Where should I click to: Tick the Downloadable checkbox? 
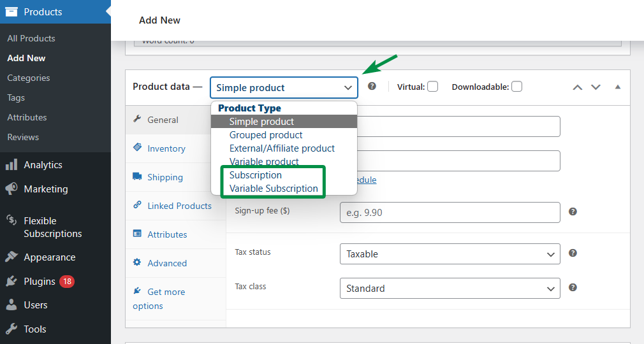click(x=516, y=87)
